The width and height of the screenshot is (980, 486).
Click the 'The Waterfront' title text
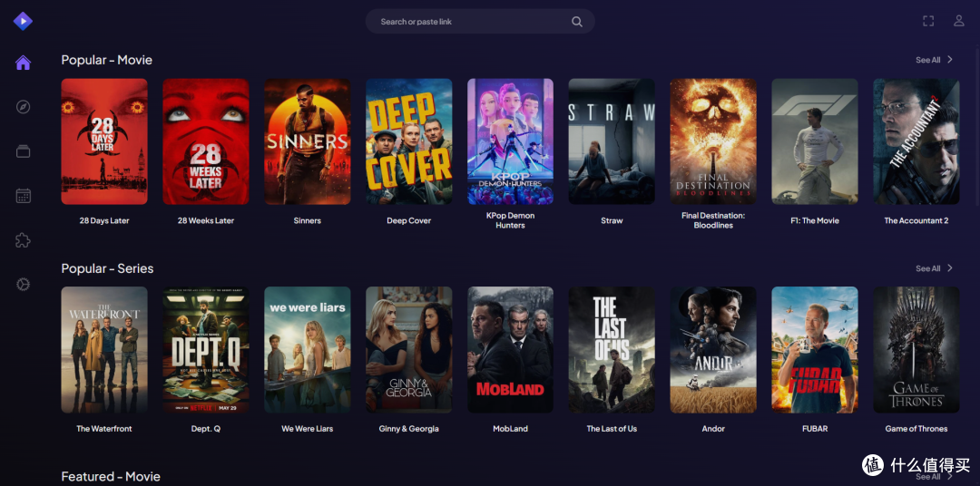coord(104,429)
